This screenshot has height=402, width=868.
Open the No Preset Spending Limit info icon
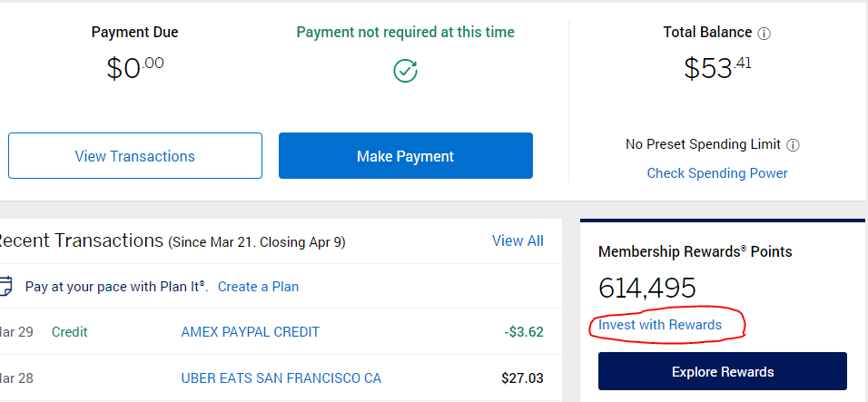794,145
